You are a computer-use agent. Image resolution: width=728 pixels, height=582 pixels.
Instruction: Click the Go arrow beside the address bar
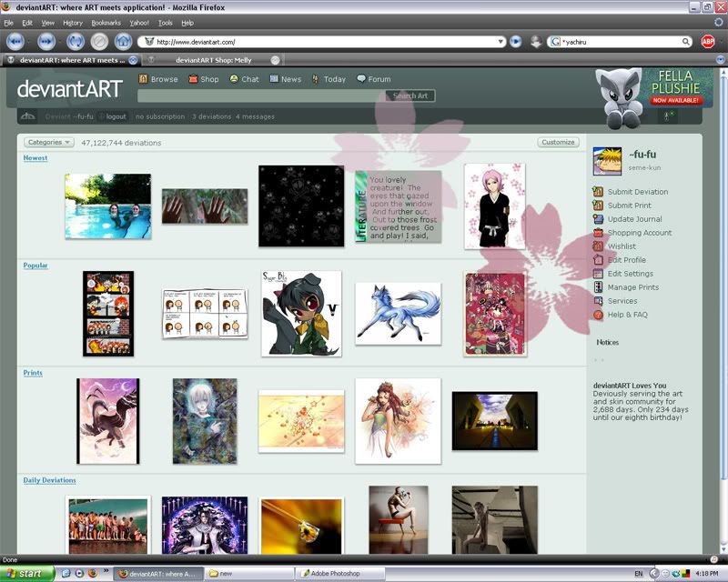(x=515, y=42)
